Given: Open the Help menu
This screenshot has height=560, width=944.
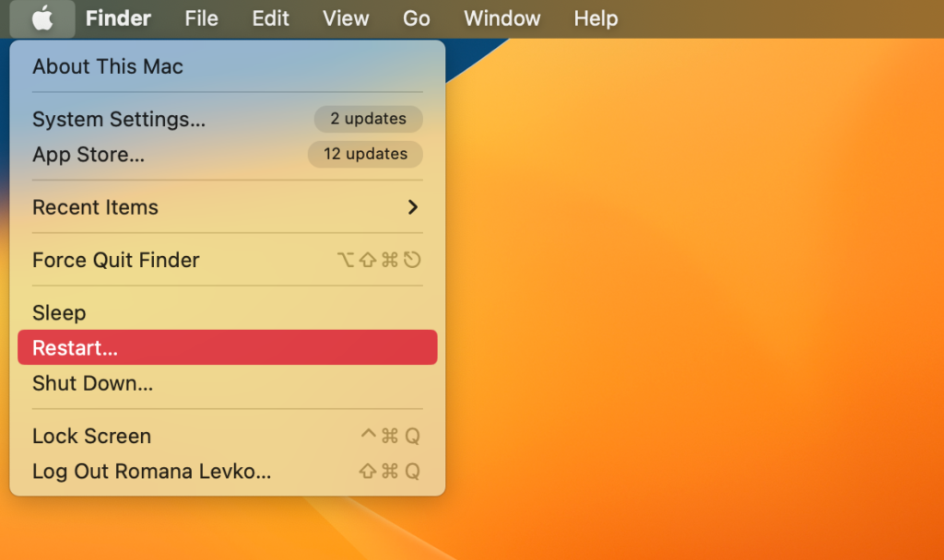Looking at the screenshot, I should click(596, 18).
